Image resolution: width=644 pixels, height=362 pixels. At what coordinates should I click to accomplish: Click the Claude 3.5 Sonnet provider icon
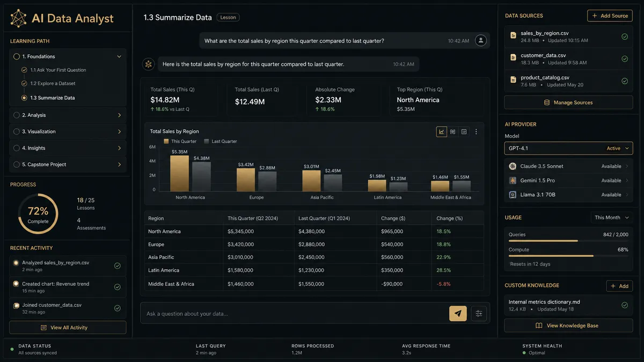click(513, 166)
